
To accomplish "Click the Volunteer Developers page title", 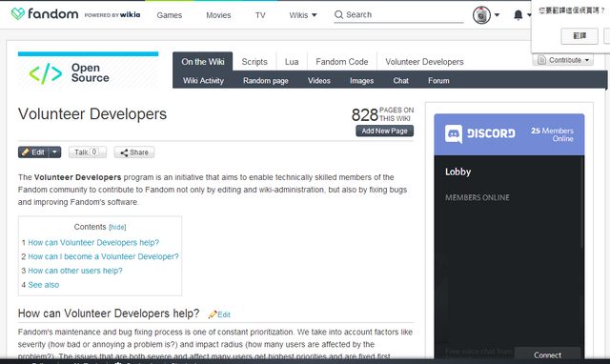I will (x=92, y=114).
